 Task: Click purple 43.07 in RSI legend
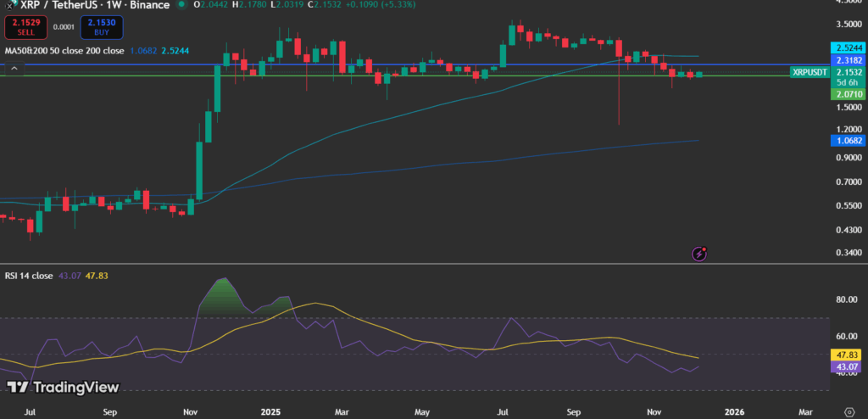click(x=69, y=276)
